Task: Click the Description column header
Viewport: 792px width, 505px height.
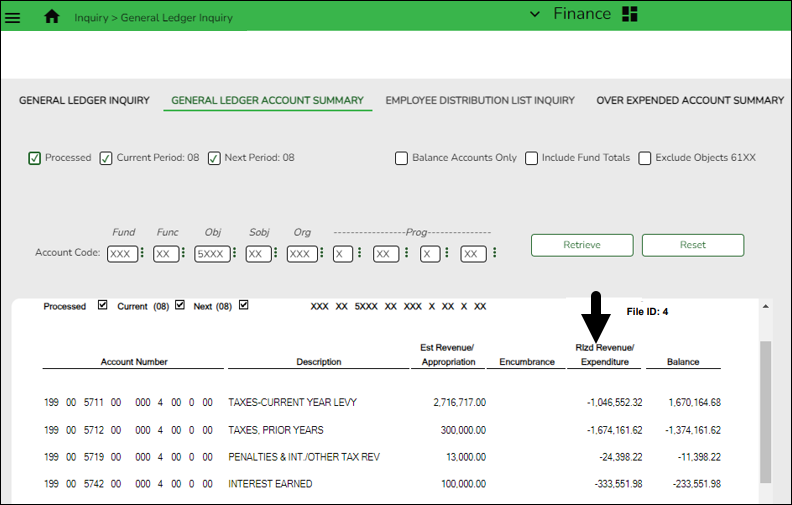Action: point(319,362)
